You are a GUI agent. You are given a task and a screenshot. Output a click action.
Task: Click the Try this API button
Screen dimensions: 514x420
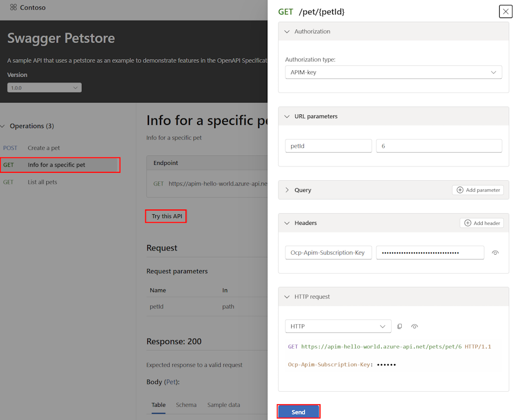(165, 216)
